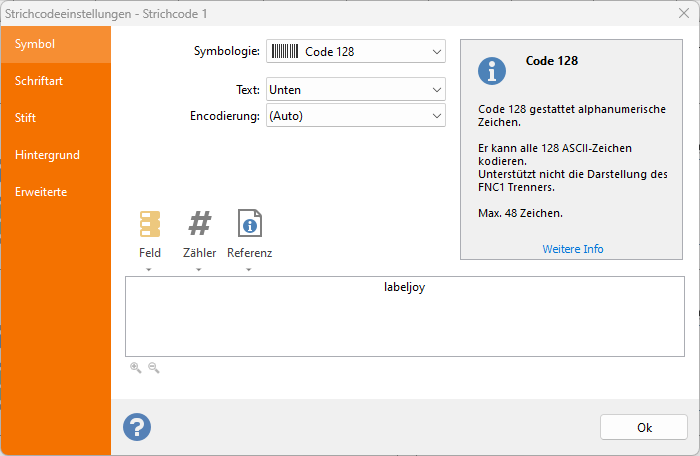Expand the Symbologie dropdown arrow
The height and width of the screenshot is (456, 700).
(x=436, y=52)
